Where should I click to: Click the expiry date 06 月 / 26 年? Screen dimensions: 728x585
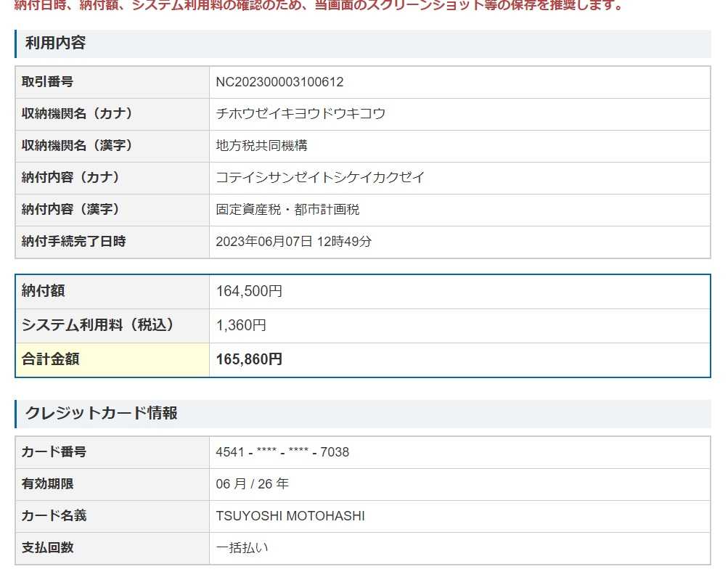click(x=252, y=483)
